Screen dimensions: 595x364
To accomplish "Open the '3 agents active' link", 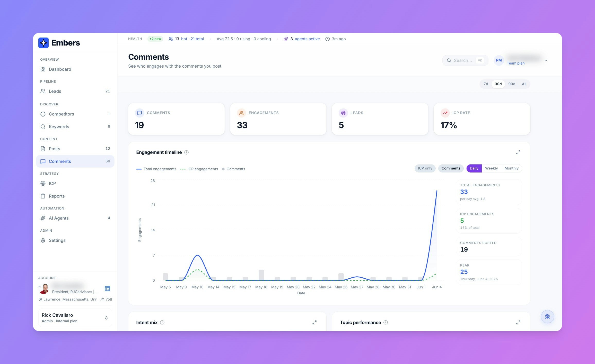I will point(305,39).
